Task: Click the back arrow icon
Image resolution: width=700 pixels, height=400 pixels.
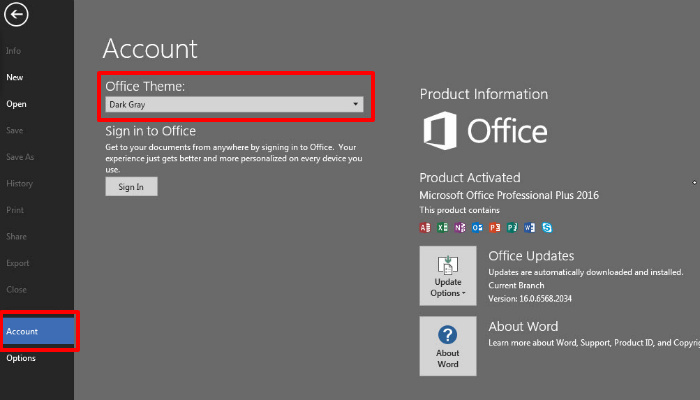Action: [x=17, y=15]
